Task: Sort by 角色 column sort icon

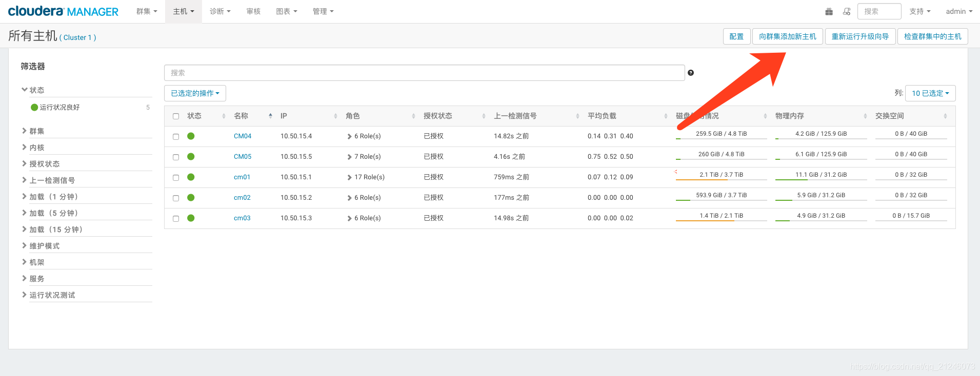Action: (x=413, y=116)
